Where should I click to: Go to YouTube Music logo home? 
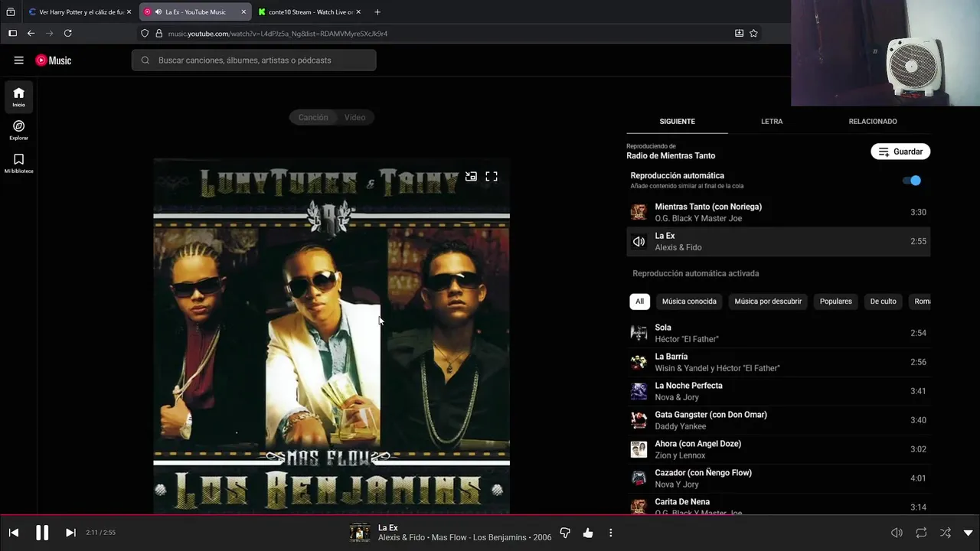53,60
